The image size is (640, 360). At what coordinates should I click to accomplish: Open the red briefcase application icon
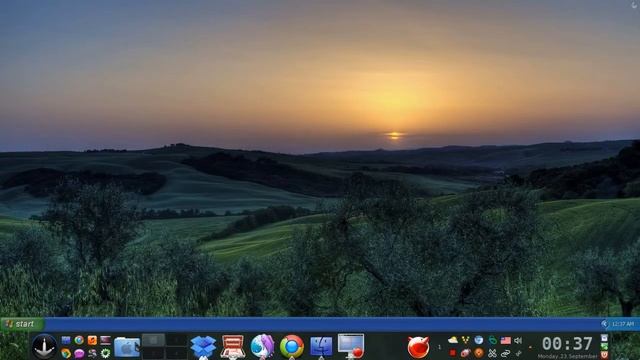[233, 347]
